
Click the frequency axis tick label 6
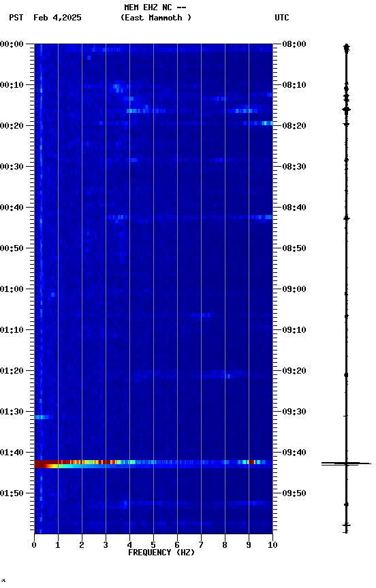click(177, 545)
